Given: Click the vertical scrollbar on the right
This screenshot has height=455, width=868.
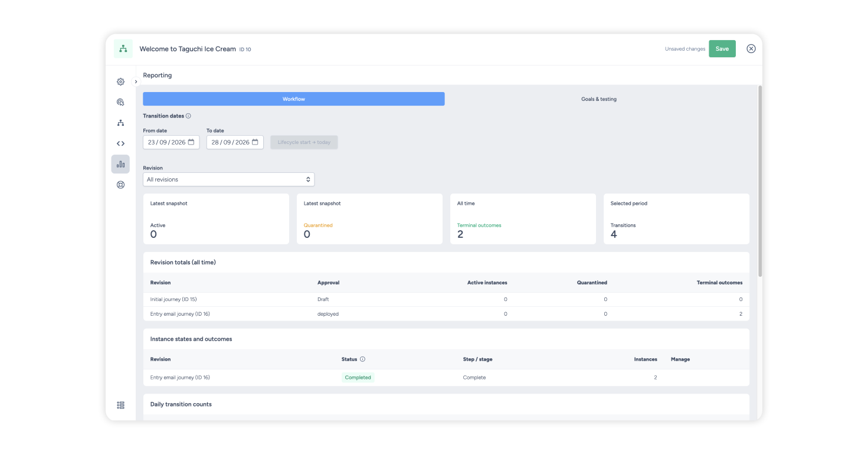Looking at the screenshot, I should point(760,181).
